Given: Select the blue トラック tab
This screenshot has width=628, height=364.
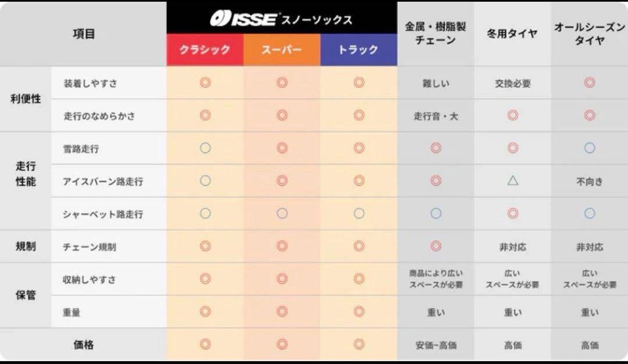Looking at the screenshot, I should [x=359, y=50].
